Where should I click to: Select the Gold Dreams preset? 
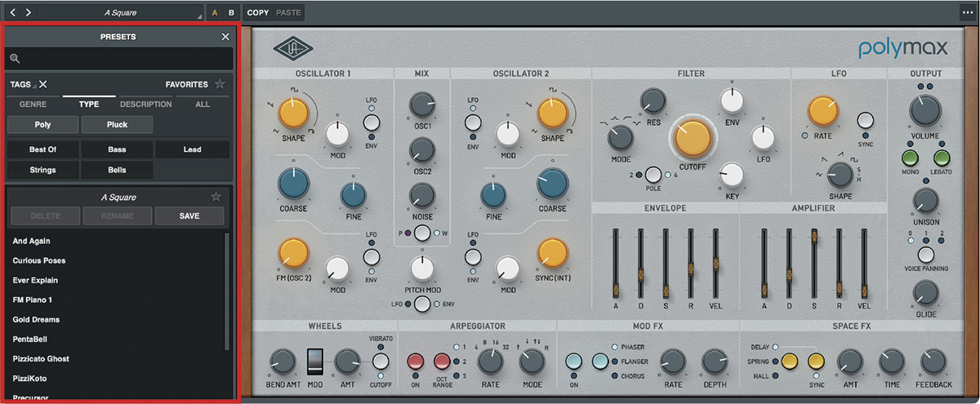tap(36, 319)
